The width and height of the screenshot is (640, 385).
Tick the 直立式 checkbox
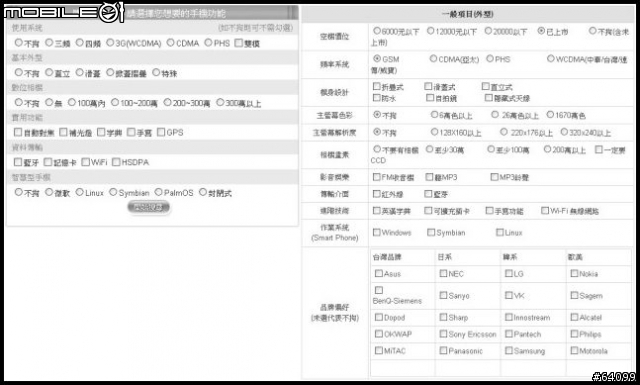coord(485,87)
